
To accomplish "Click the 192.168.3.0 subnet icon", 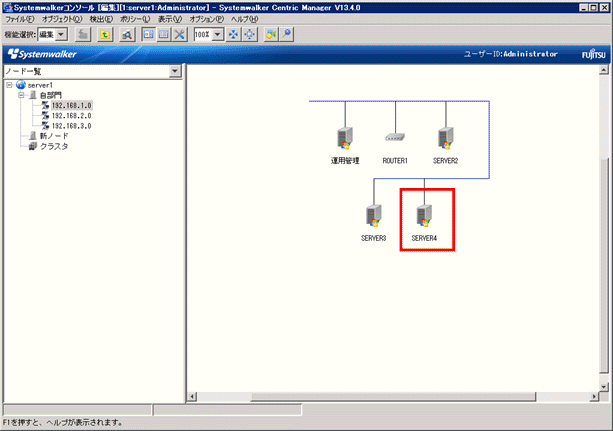I will (45, 126).
